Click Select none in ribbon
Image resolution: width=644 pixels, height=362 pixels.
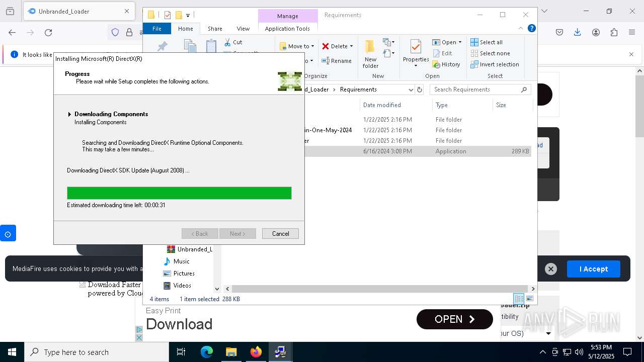click(x=490, y=53)
